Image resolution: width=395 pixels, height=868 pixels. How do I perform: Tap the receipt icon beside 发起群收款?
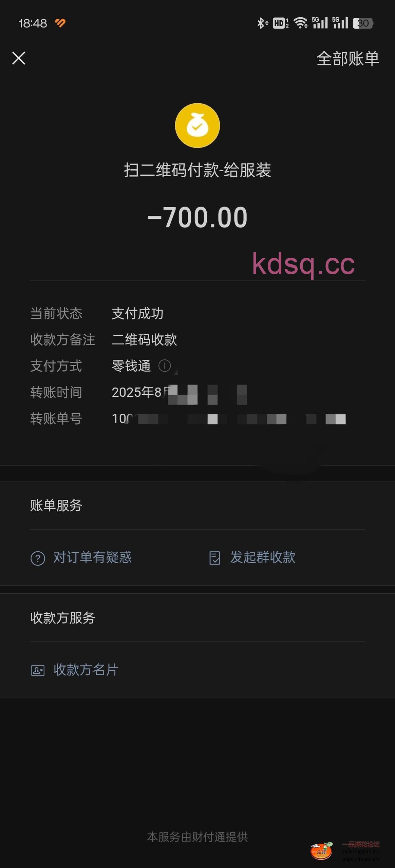pyautogui.click(x=214, y=558)
